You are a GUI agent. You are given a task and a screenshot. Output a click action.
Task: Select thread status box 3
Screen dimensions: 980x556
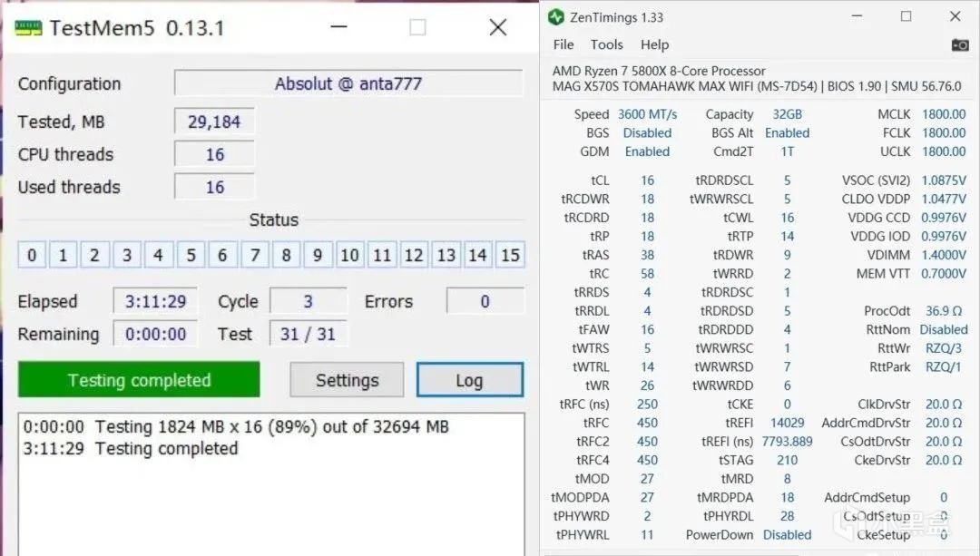(x=127, y=255)
